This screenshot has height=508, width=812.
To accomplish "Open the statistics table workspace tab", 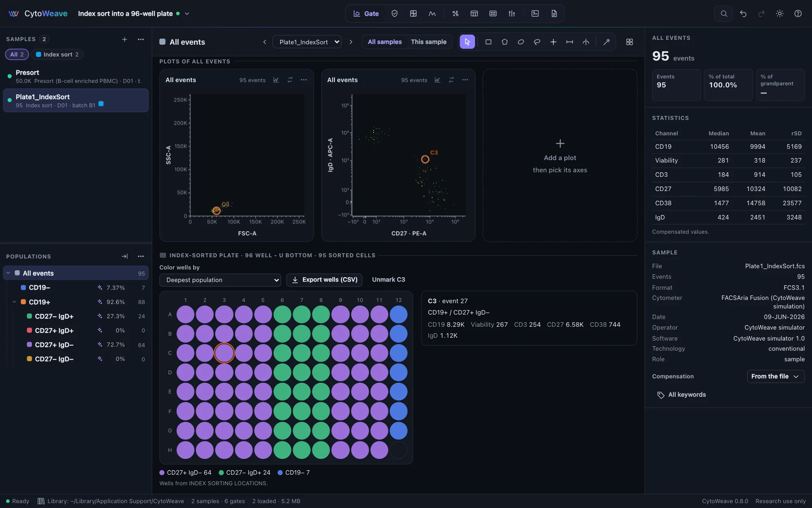I will pyautogui.click(x=474, y=13).
